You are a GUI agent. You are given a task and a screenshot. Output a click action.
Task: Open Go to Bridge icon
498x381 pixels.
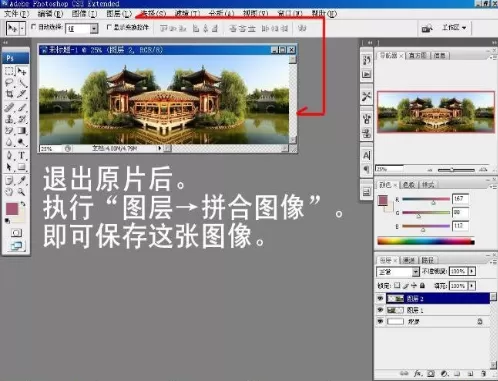coord(427,29)
